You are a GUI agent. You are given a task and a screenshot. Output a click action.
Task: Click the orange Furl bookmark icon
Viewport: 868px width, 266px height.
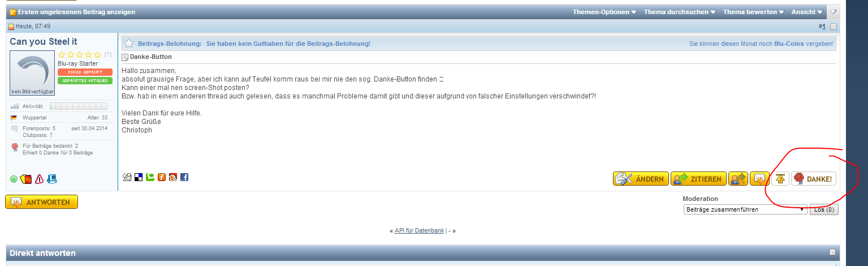(161, 177)
